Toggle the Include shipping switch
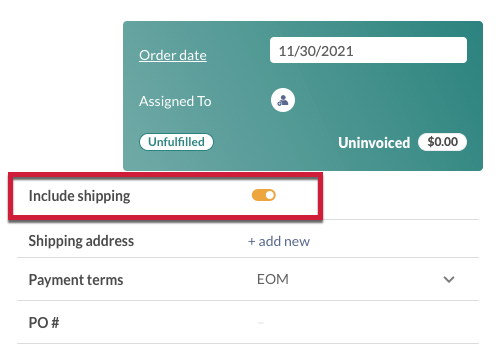This screenshot has height=360, width=504. [264, 195]
